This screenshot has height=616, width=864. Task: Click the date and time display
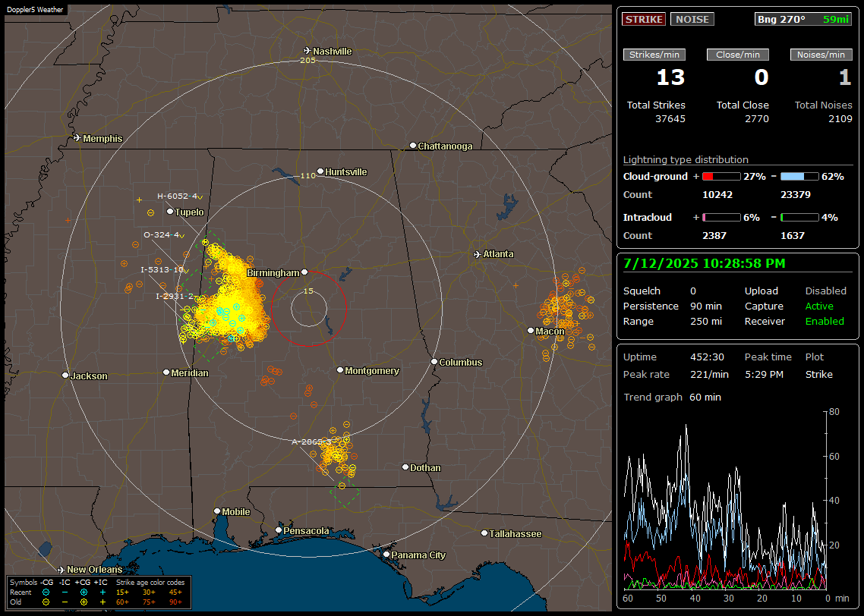click(x=705, y=263)
